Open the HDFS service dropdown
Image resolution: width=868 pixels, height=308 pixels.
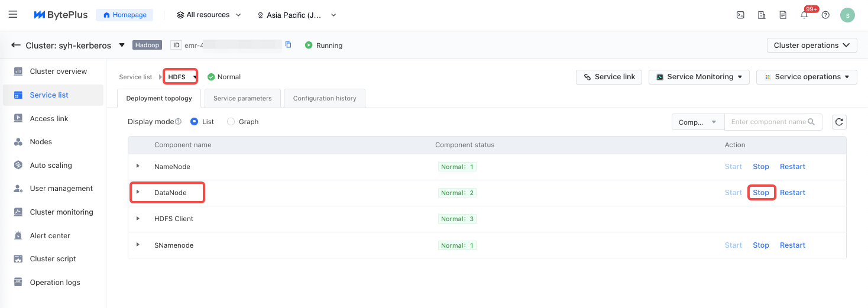click(x=180, y=77)
